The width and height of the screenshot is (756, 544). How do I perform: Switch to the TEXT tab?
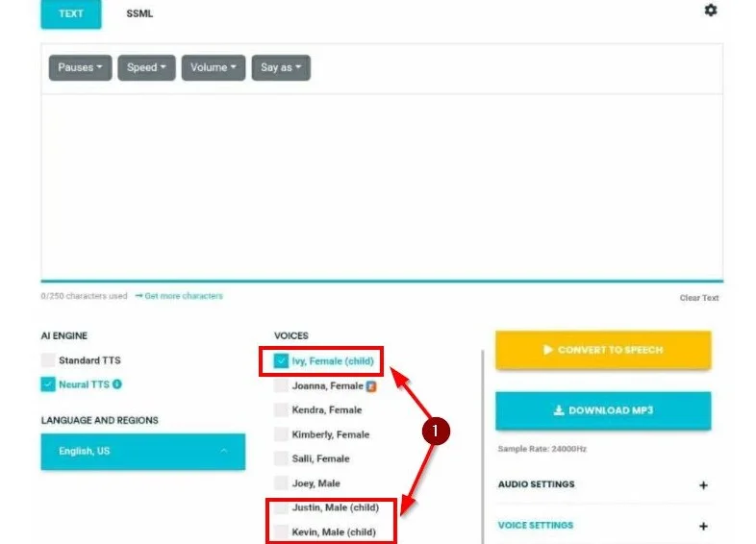pos(70,13)
